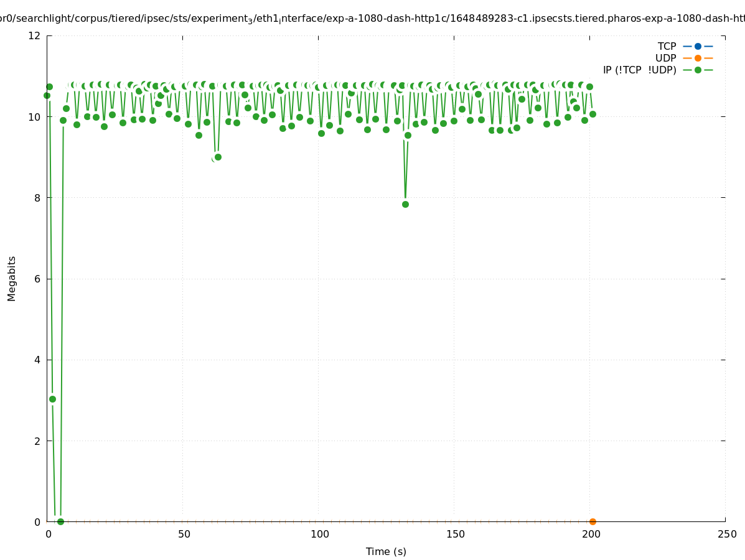Click the 250 tick on the time axis
The width and height of the screenshot is (745, 560).
(x=726, y=534)
